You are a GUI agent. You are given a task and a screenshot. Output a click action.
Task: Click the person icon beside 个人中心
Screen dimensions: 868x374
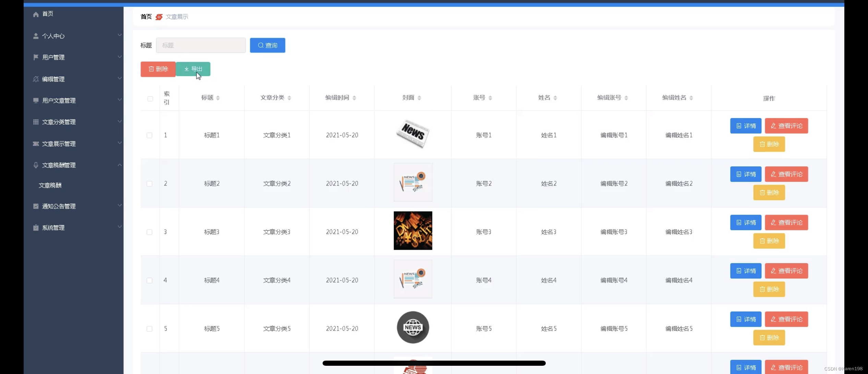[x=36, y=36]
